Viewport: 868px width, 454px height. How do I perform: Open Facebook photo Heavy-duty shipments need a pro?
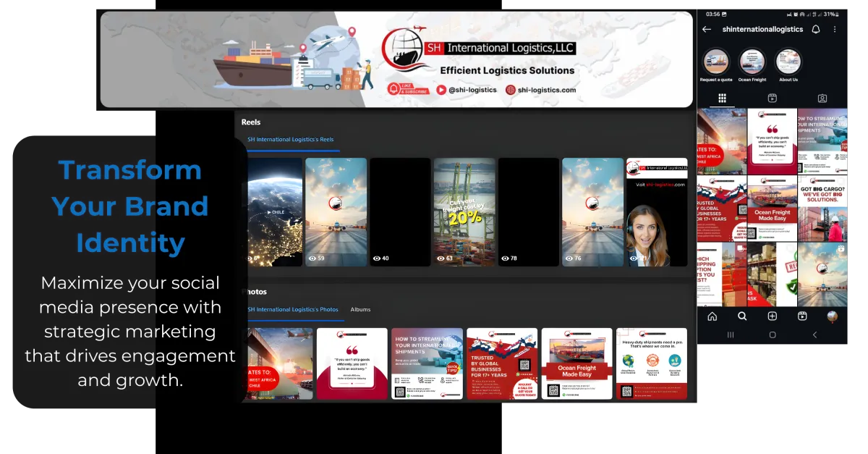pos(652,363)
